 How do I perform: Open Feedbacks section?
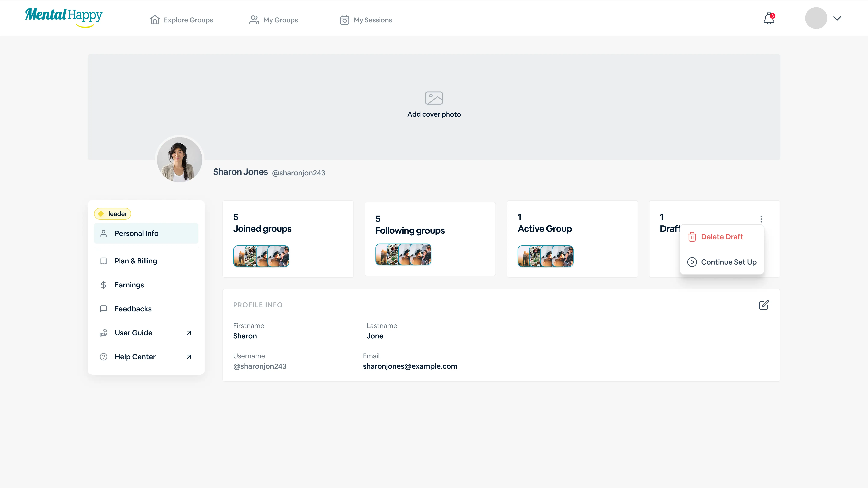[x=146, y=309]
